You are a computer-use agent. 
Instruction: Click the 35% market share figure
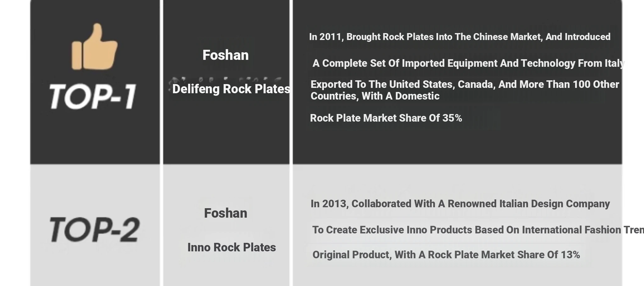point(452,118)
